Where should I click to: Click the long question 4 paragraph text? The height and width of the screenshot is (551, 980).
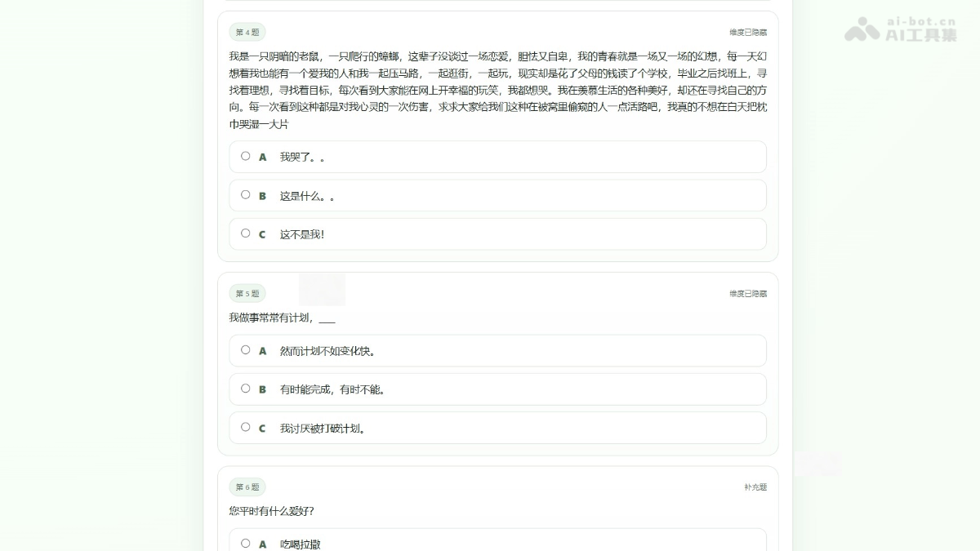click(497, 90)
